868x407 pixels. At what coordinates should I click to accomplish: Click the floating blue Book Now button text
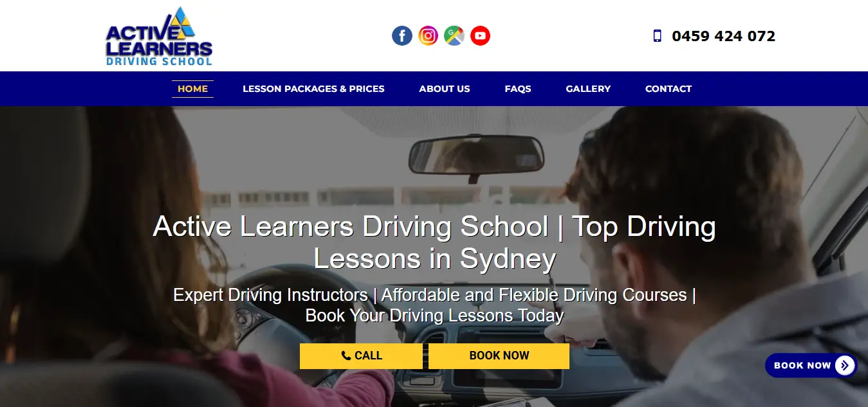pyautogui.click(x=802, y=365)
